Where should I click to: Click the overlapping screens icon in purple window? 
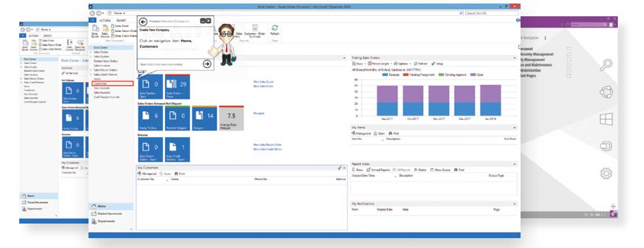(606, 146)
